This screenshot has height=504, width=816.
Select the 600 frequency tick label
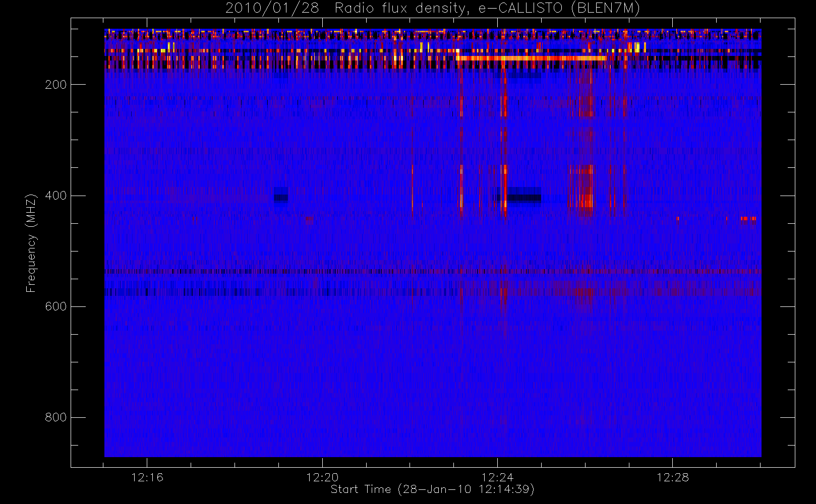coord(55,306)
